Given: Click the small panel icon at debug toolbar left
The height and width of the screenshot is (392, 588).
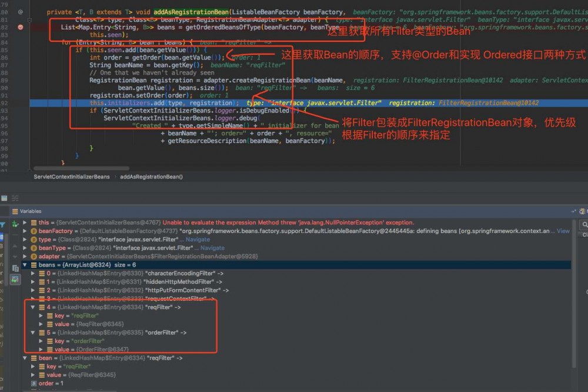Looking at the screenshot, I should [x=4, y=198].
